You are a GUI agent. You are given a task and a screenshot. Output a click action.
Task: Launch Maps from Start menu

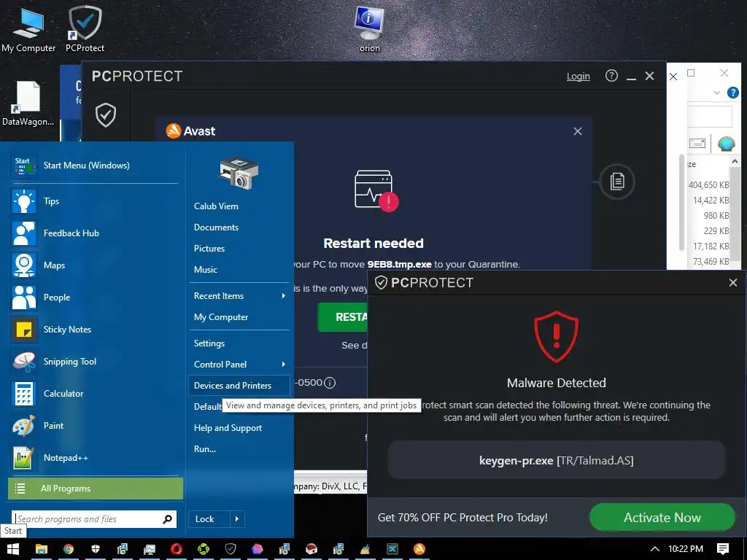click(94, 265)
